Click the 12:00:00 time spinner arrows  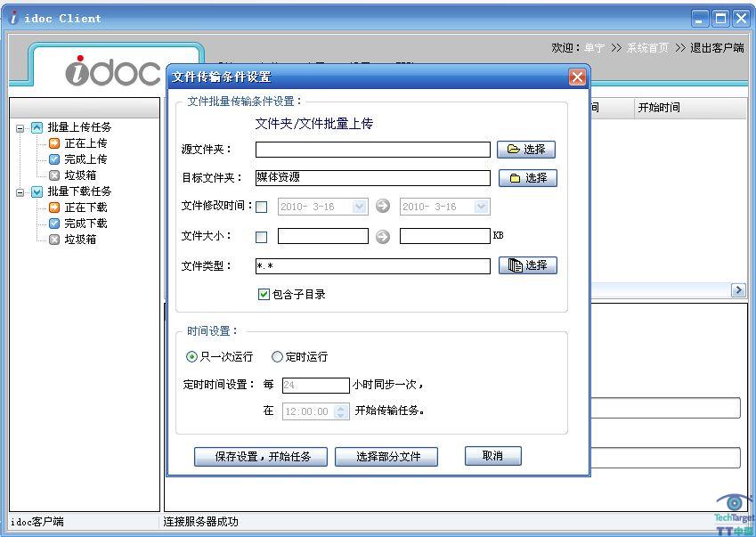(341, 411)
